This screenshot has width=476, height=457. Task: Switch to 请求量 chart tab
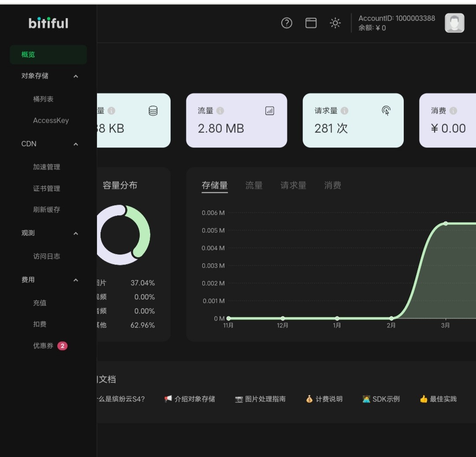[293, 185]
